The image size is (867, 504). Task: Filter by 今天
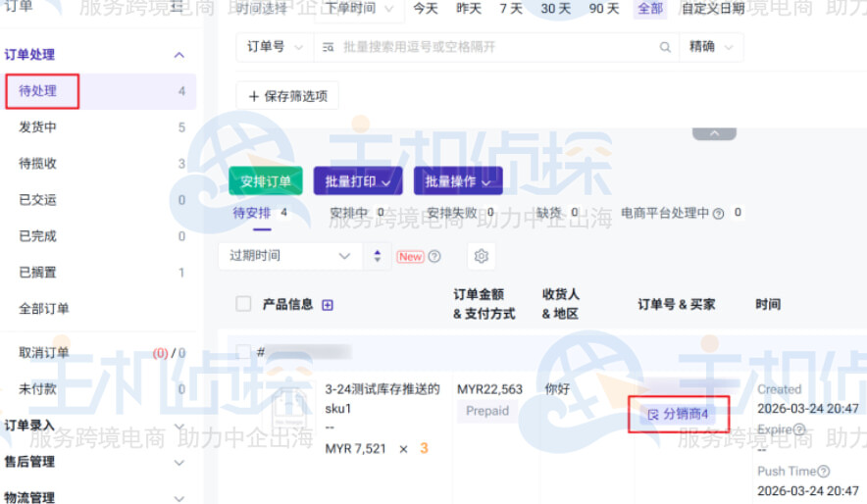tap(426, 9)
